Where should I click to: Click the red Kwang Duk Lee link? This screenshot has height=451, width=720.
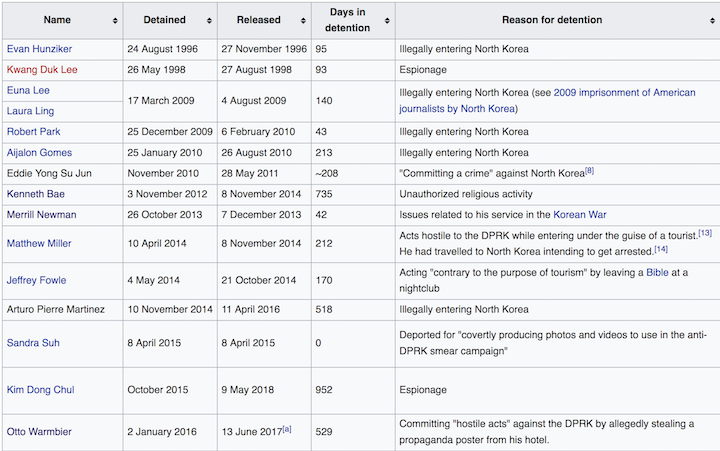tap(42, 70)
